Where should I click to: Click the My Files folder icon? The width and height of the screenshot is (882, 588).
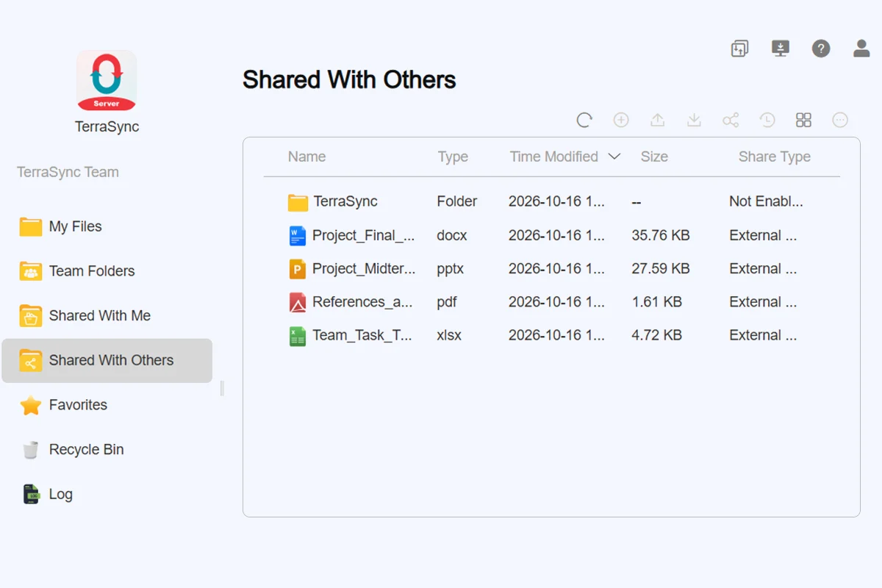(31, 226)
